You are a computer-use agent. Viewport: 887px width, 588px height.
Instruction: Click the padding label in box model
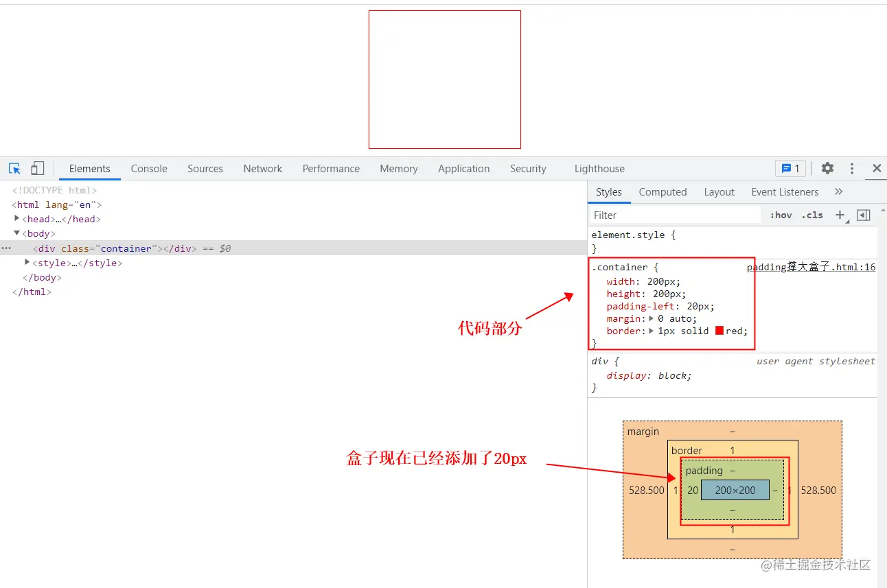point(704,470)
